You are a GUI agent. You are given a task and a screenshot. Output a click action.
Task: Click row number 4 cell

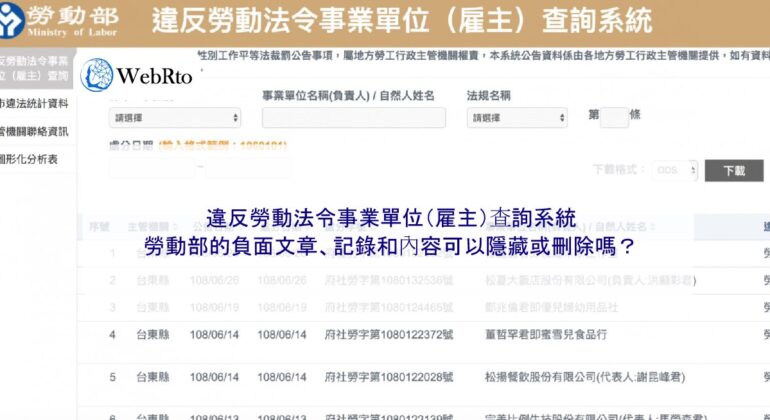coord(112,335)
